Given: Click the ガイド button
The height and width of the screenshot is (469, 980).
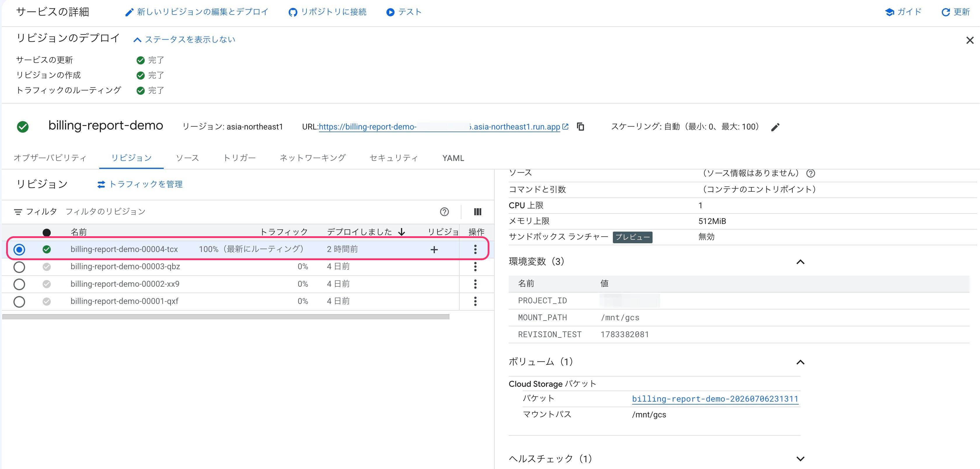Looking at the screenshot, I should click(904, 12).
